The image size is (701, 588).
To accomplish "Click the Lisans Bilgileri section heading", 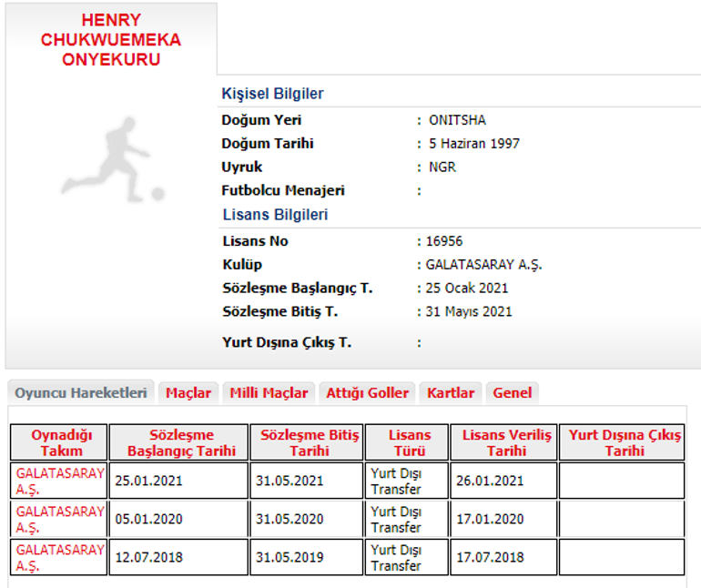I will coord(275,215).
